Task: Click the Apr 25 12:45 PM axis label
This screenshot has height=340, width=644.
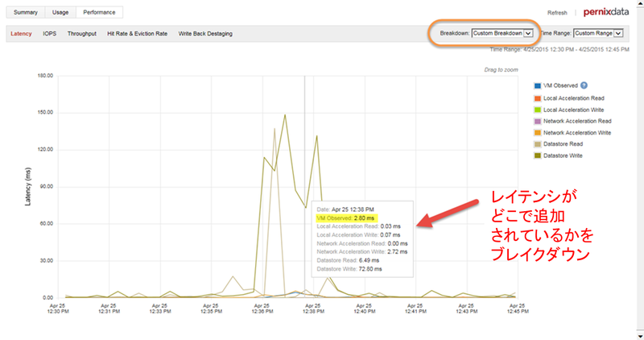Action: pyautogui.click(x=518, y=309)
